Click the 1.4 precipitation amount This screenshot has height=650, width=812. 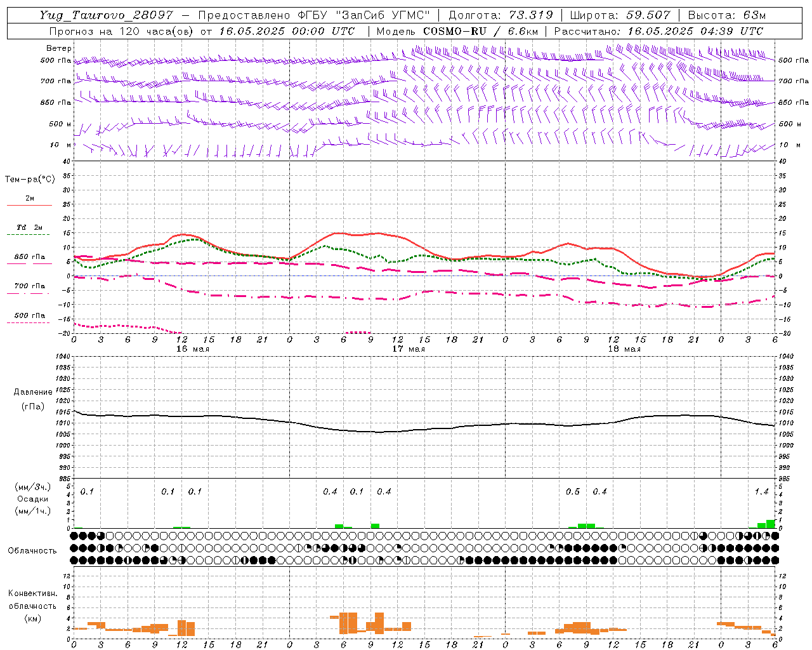click(x=761, y=492)
